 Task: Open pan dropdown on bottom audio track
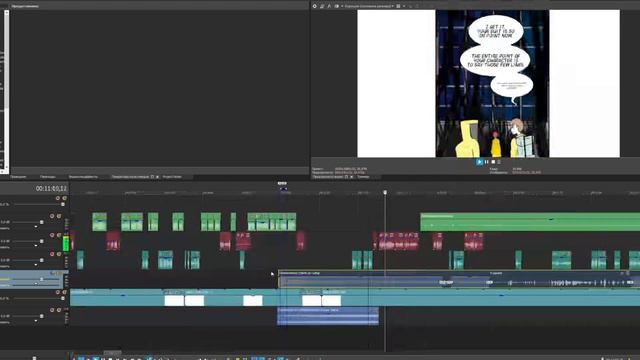pyautogui.click(x=36, y=321)
